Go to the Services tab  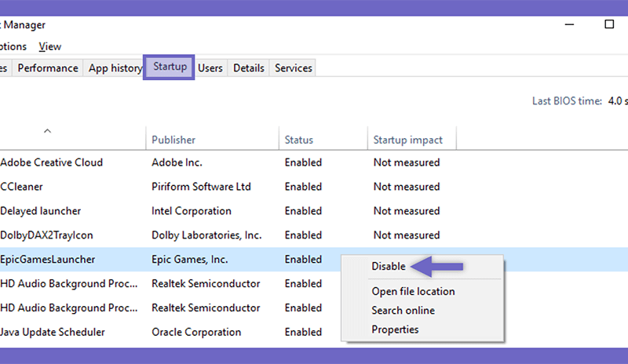[293, 68]
